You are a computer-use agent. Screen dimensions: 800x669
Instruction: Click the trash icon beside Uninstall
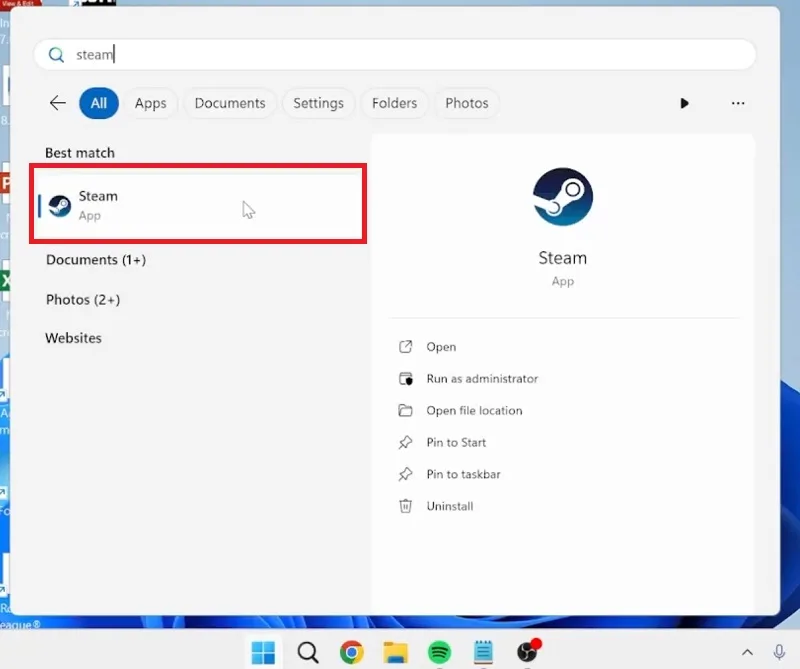[406, 506]
